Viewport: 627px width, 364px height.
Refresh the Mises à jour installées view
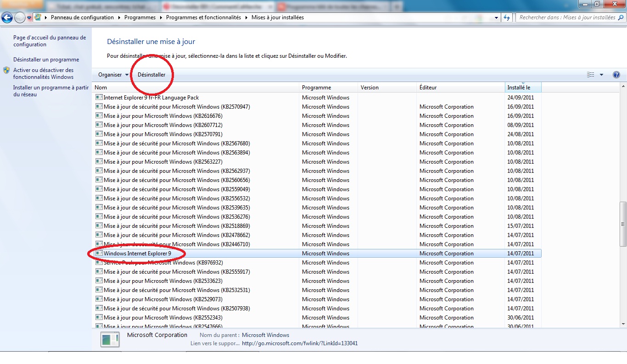[507, 17]
